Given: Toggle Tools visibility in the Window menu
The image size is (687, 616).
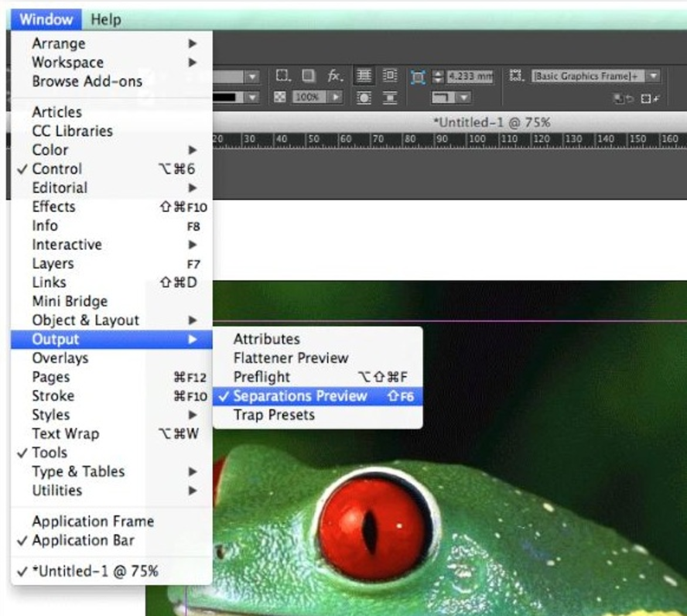Looking at the screenshot, I should coord(49,453).
